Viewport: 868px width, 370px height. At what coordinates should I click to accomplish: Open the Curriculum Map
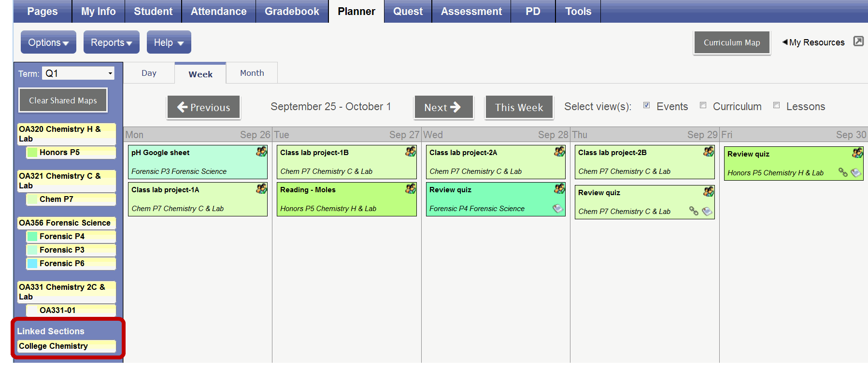731,43
